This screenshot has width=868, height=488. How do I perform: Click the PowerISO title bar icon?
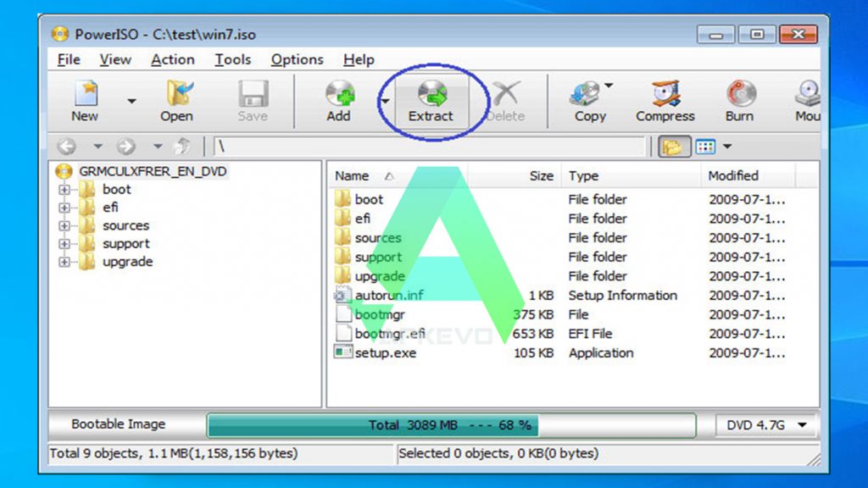coord(60,34)
